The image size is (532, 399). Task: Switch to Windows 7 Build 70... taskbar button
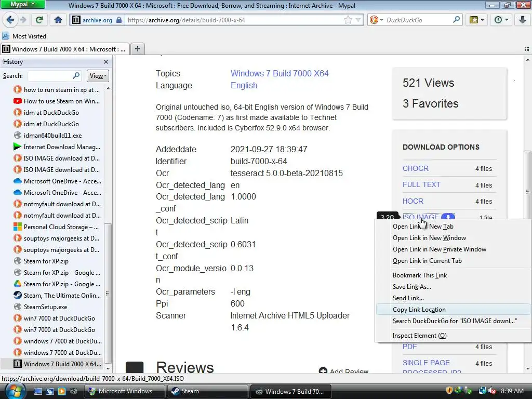[x=290, y=391]
